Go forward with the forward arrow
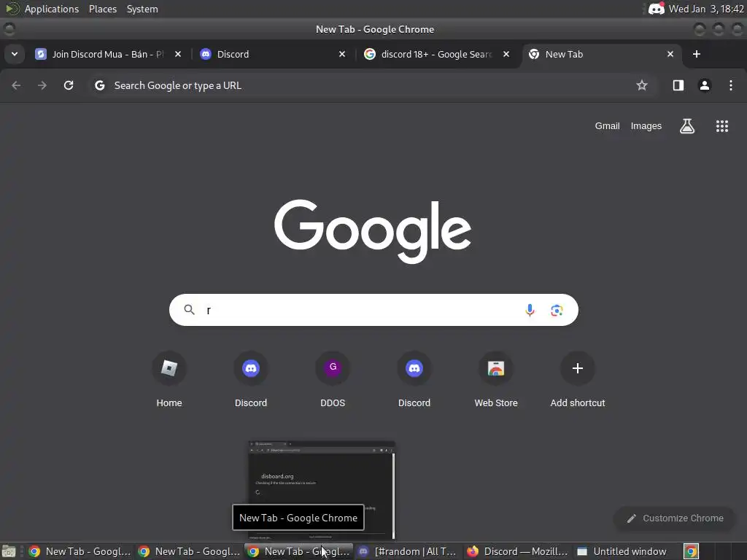Screen dimensions: 747x560 42,85
